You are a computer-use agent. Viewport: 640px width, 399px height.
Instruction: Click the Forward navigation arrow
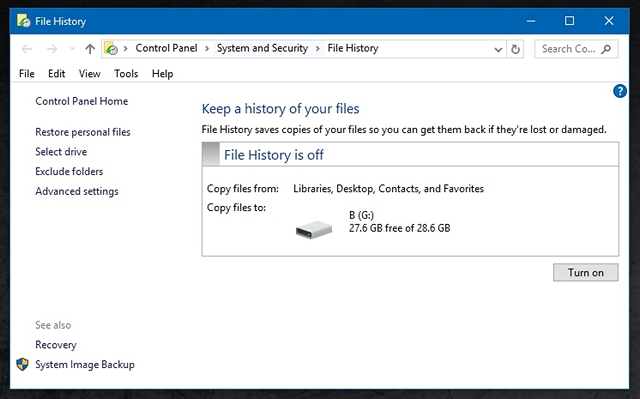point(52,49)
